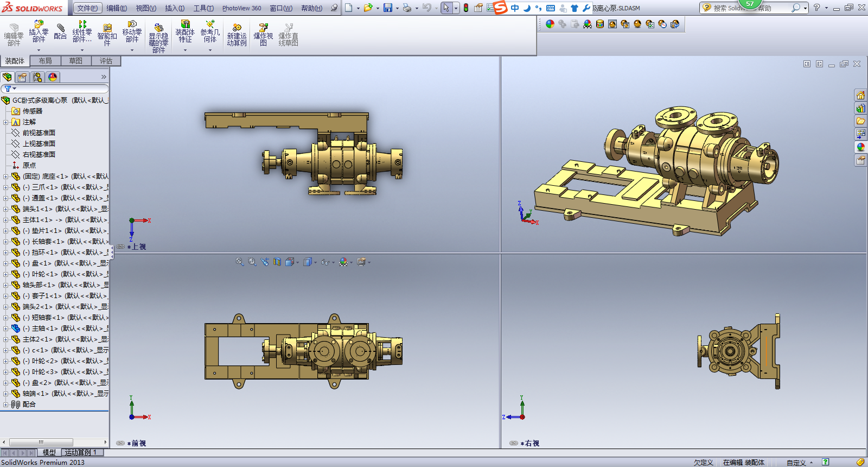Select 原点 origin in the design tree
Viewport: 868px width, 467px height.
pos(29,166)
